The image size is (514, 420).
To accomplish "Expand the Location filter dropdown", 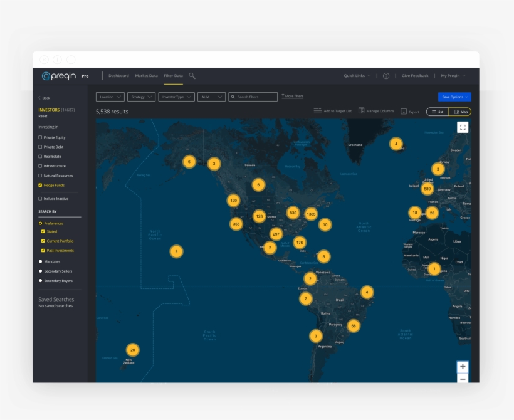I will tap(110, 97).
